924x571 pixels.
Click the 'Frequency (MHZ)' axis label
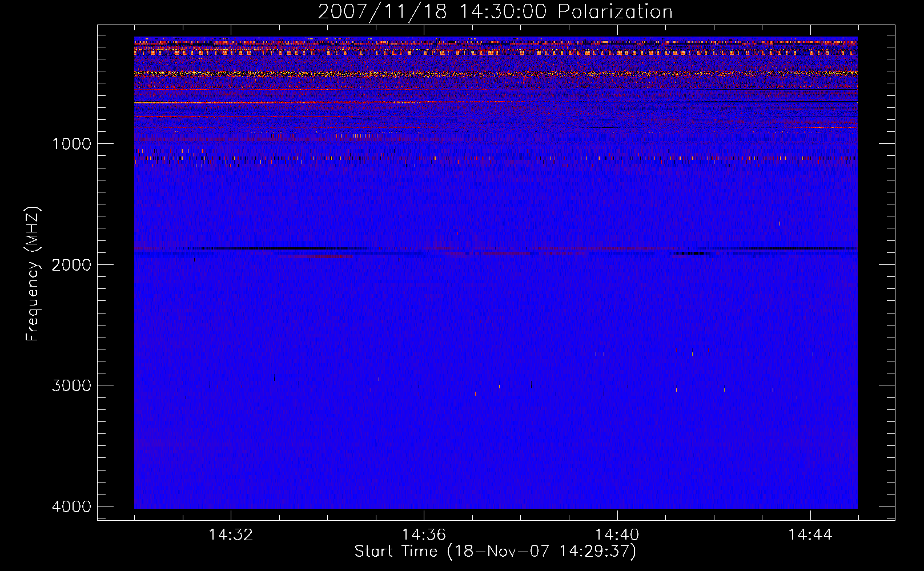32,274
